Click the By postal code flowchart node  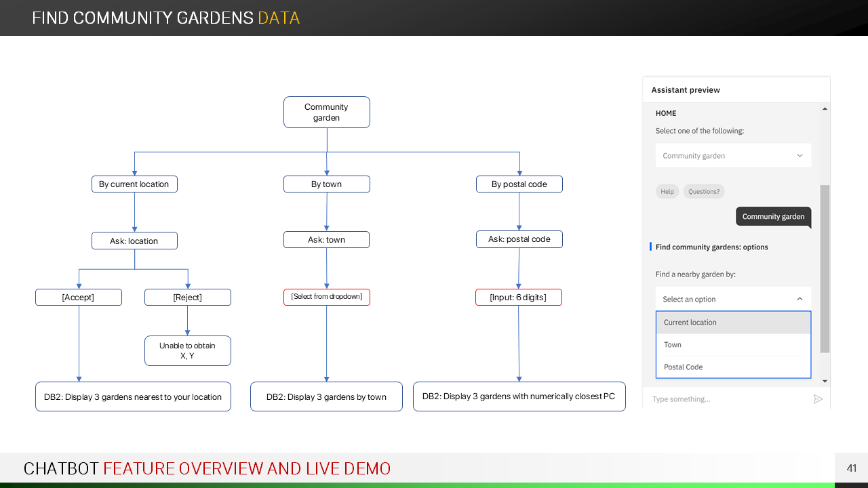point(519,184)
